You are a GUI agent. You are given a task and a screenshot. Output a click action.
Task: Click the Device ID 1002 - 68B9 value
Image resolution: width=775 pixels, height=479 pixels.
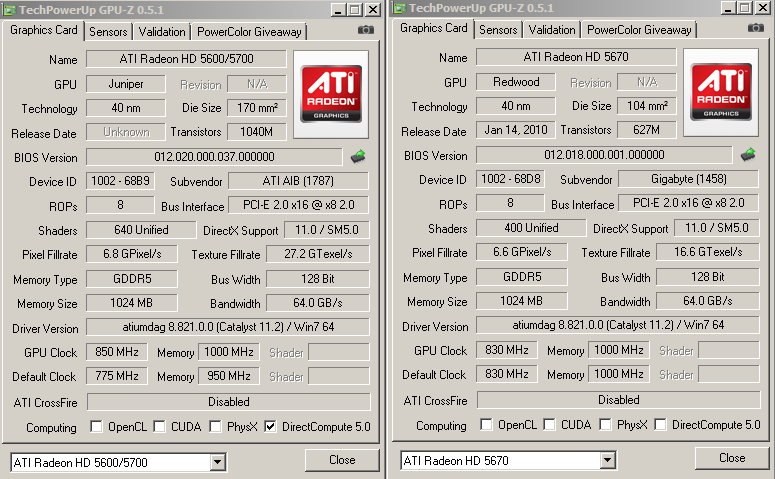pos(120,181)
